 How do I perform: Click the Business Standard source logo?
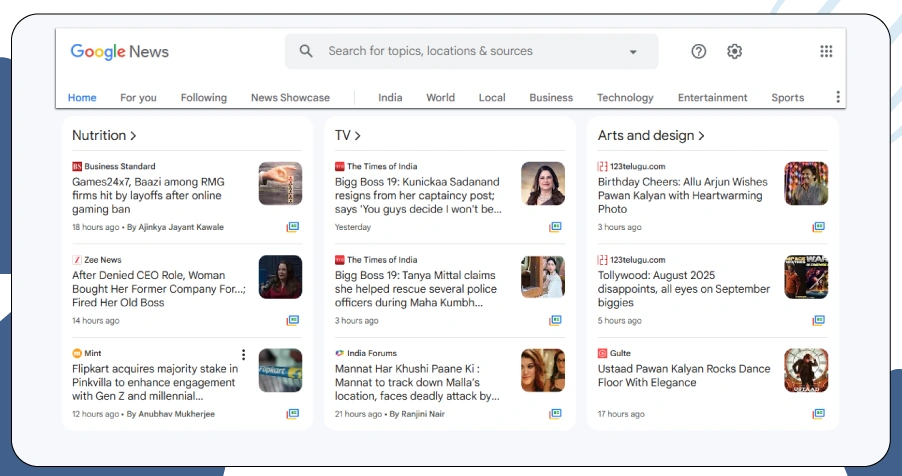(77, 166)
